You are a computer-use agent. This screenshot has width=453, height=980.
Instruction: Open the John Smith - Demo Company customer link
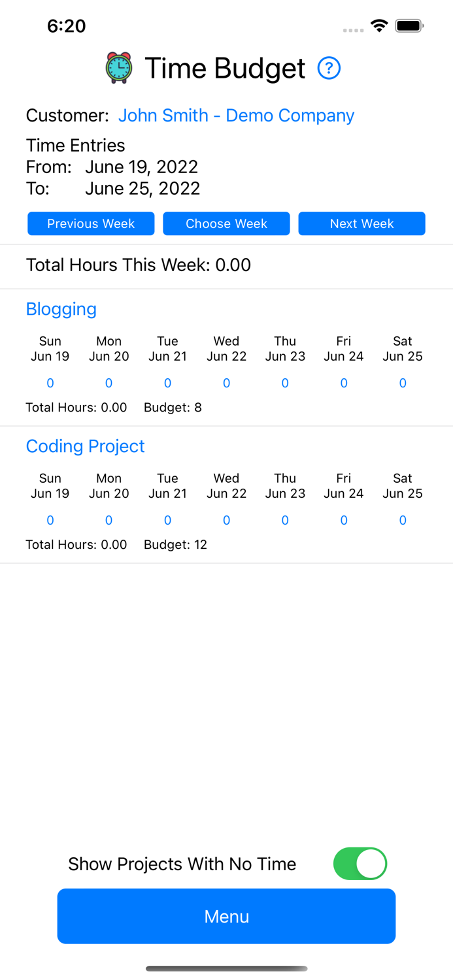(x=236, y=115)
